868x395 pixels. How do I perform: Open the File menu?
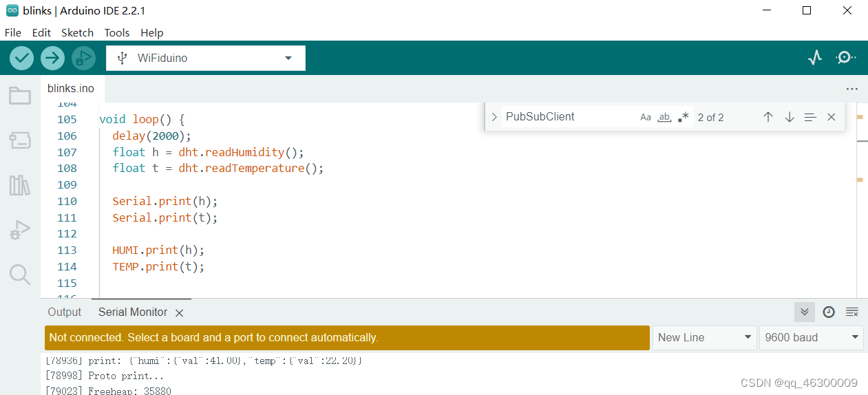pos(13,32)
